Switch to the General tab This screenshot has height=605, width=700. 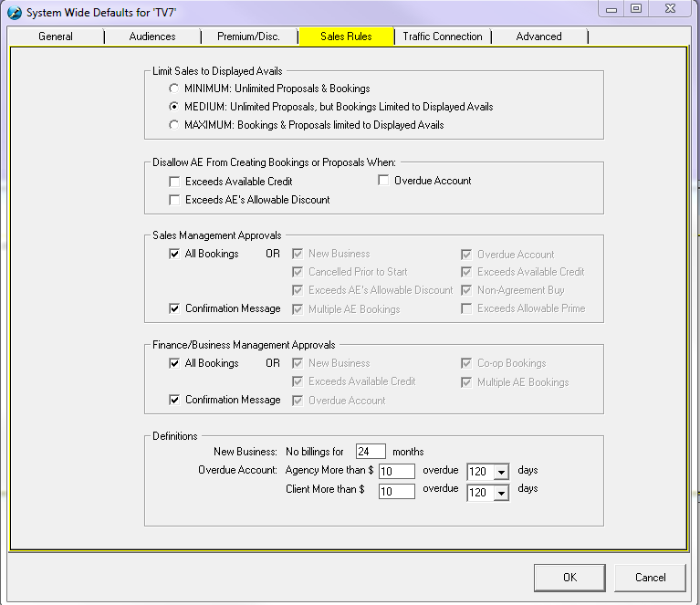tap(56, 37)
